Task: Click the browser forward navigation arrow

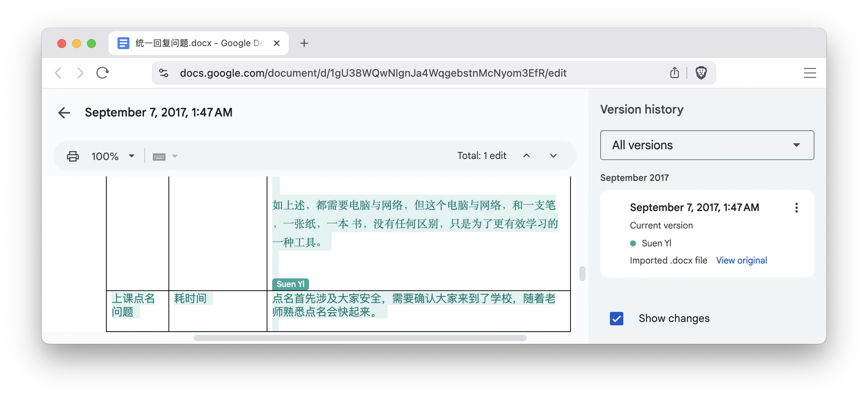Action: click(x=80, y=73)
